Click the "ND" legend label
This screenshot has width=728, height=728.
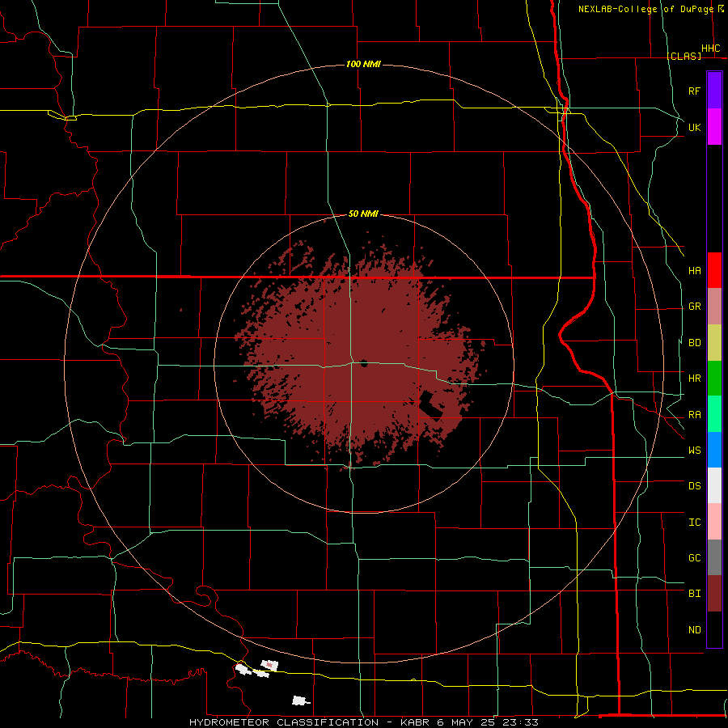[x=695, y=629]
